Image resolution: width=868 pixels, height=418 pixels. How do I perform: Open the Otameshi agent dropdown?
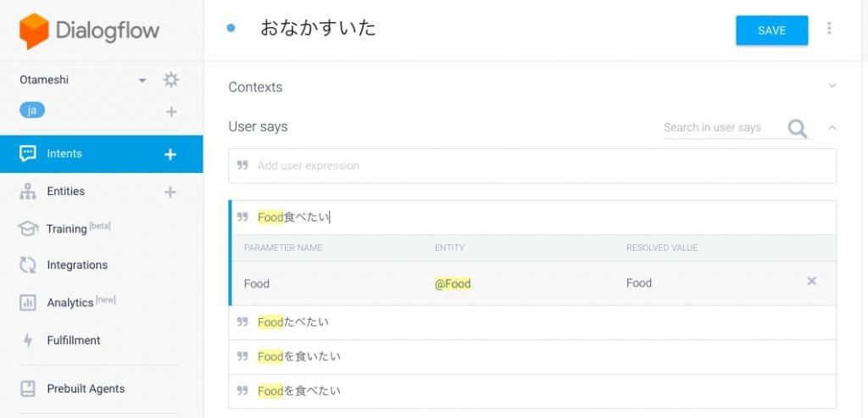click(142, 81)
